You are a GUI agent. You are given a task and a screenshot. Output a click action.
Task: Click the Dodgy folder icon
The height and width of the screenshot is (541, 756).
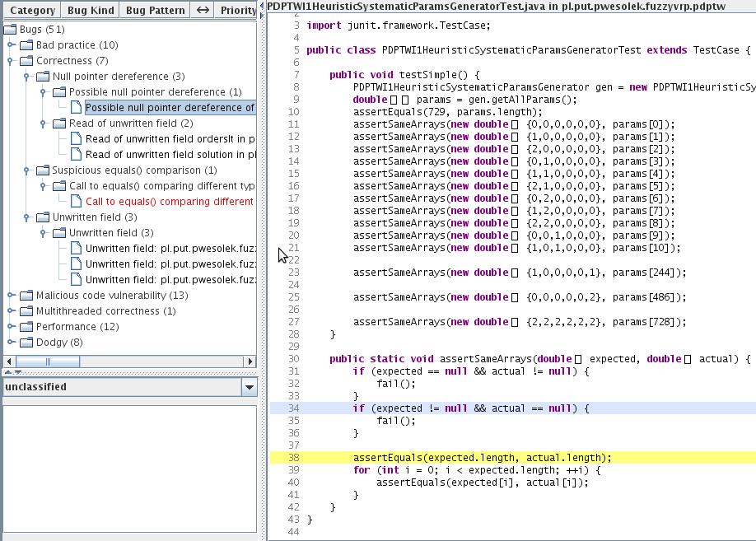26,343
